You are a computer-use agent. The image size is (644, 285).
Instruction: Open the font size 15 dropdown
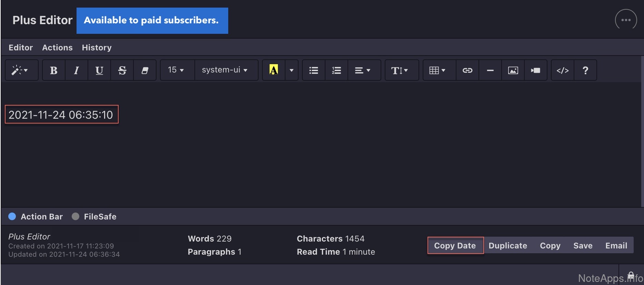coord(176,70)
